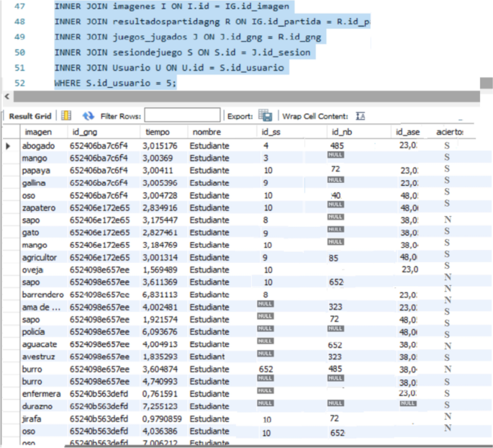Click inside the Filter Rows field
Viewport: 493px width, 448px height.
click(182, 116)
